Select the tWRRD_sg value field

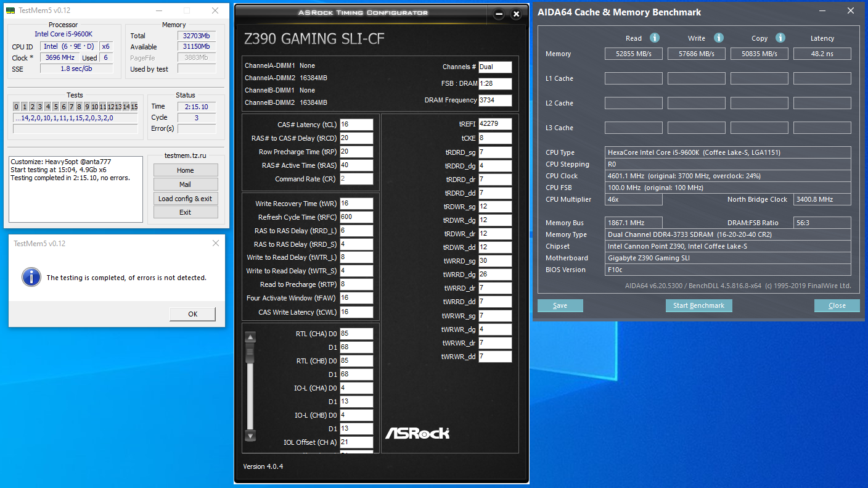point(495,261)
